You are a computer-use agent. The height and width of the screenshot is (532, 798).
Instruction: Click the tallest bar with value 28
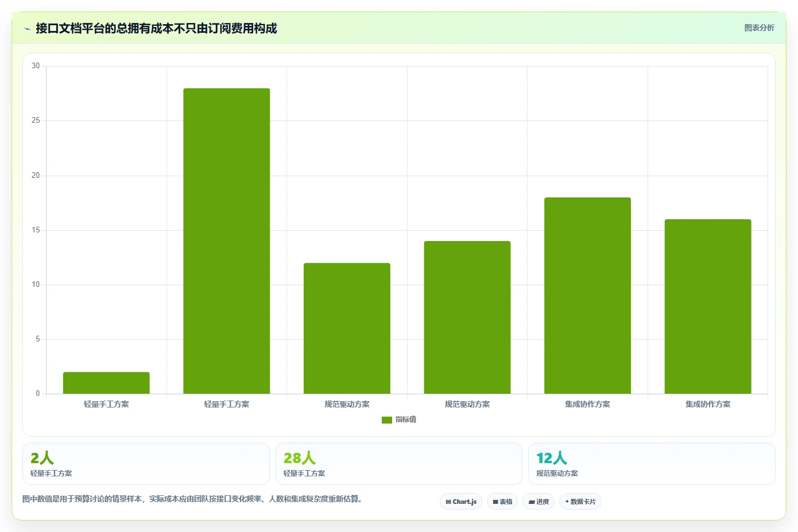[227, 241]
